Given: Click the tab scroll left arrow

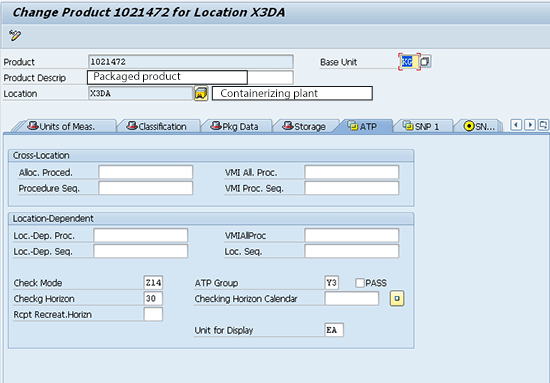Looking at the screenshot, I should pyautogui.click(x=516, y=125).
